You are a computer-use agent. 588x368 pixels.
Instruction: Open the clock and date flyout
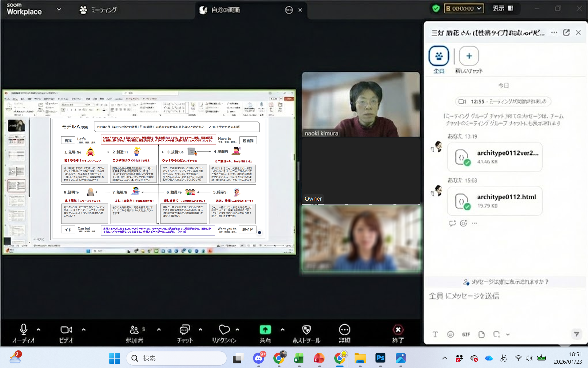tap(568, 358)
